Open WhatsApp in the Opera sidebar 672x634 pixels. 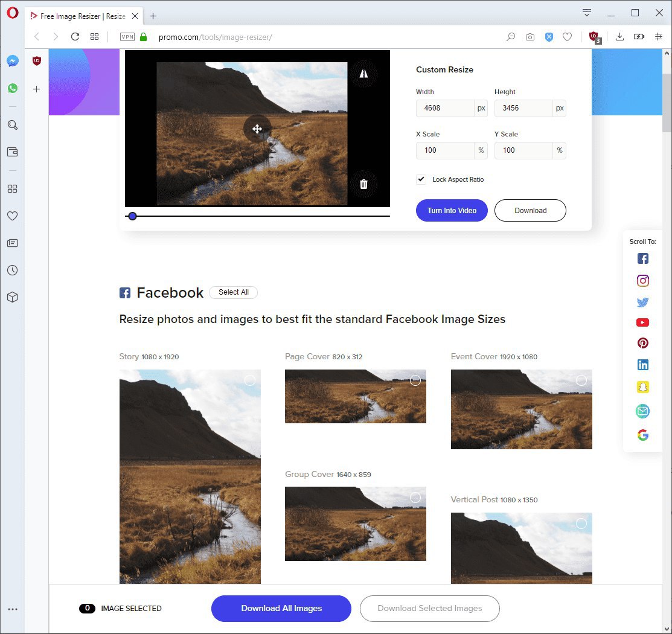point(13,88)
